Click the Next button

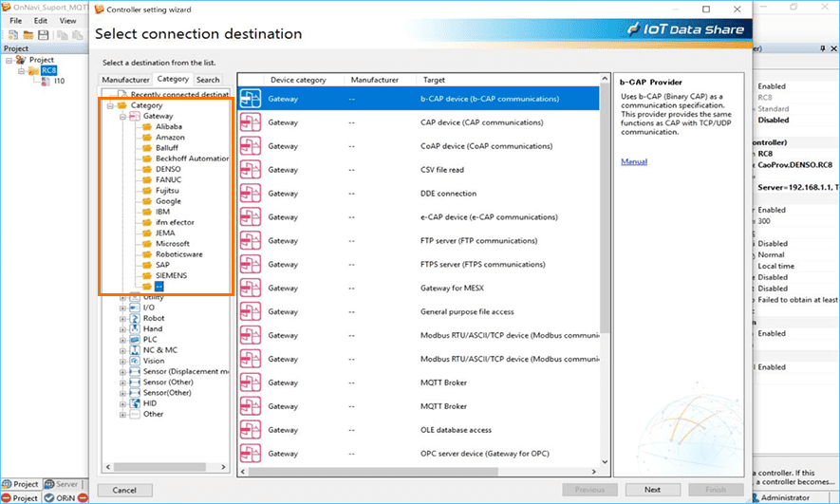652,490
